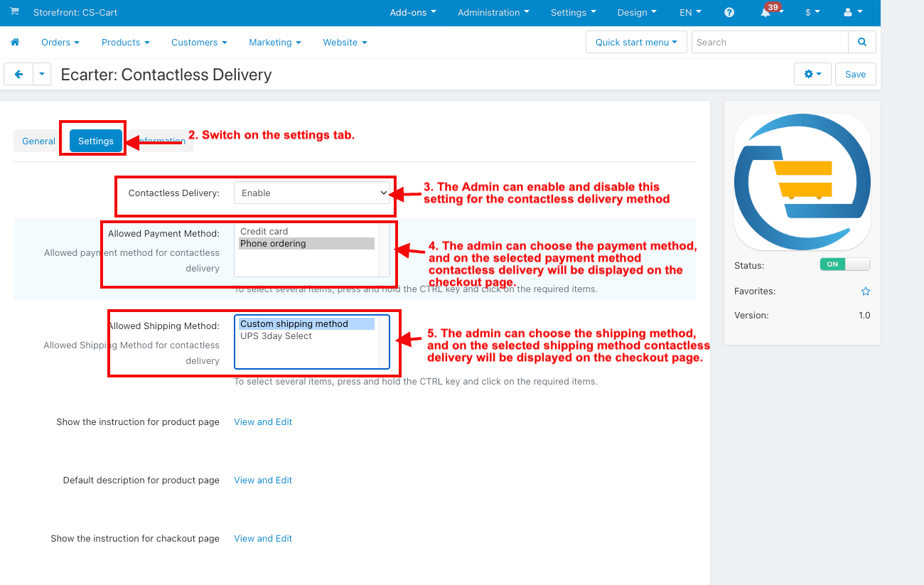Screen dimensions: 924x585
Task: Open the Customers menu
Action: pyautogui.click(x=199, y=42)
